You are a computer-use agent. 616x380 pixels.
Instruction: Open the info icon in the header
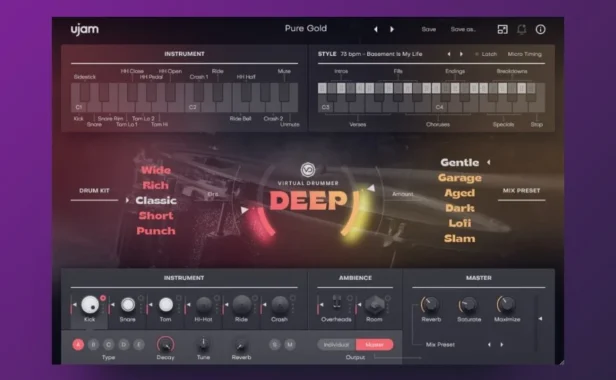click(x=541, y=29)
